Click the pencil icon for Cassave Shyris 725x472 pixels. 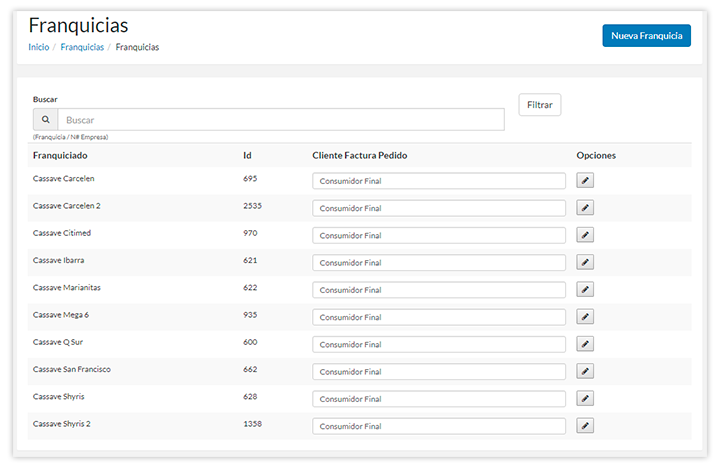pyautogui.click(x=586, y=398)
